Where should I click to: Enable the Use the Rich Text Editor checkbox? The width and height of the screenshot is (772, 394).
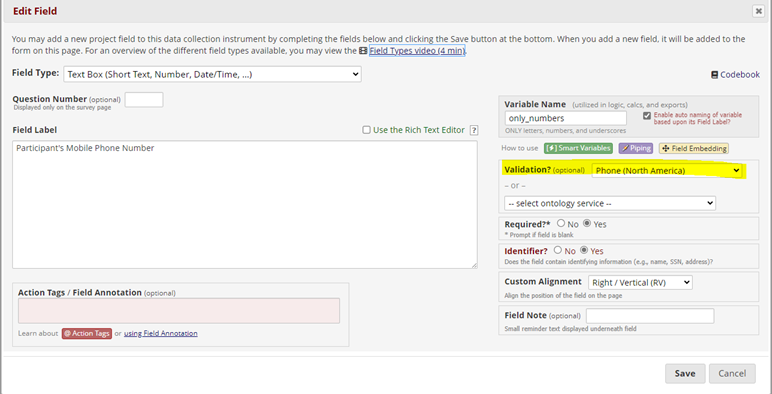click(x=366, y=130)
